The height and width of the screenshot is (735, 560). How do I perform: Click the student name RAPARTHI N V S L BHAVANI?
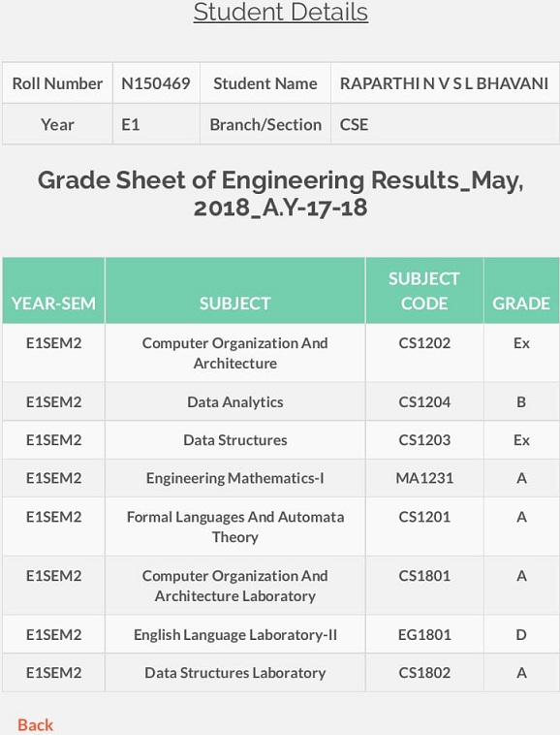click(444, 83)
